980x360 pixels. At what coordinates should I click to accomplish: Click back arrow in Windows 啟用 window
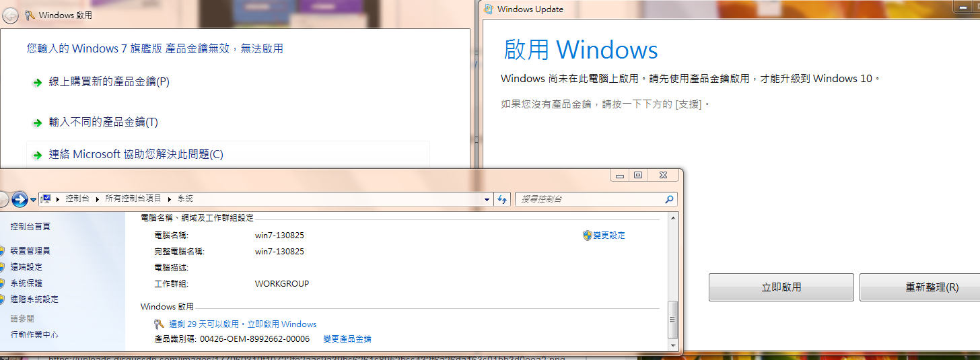(10, 15)
